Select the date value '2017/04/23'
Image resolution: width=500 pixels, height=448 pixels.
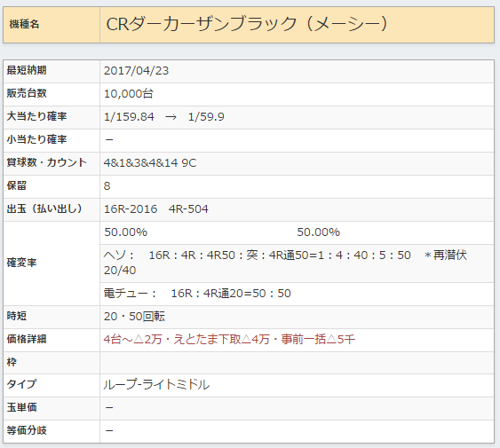pos(136,71)
